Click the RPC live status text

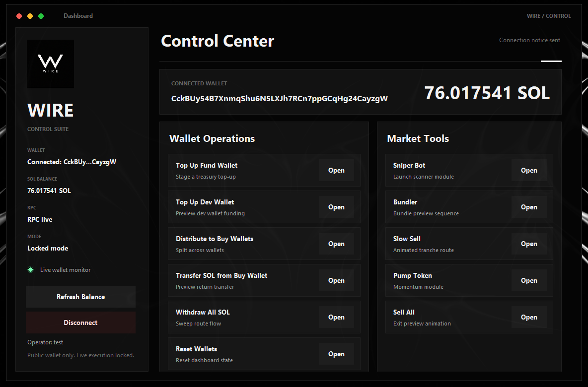(x=40, y=219)
